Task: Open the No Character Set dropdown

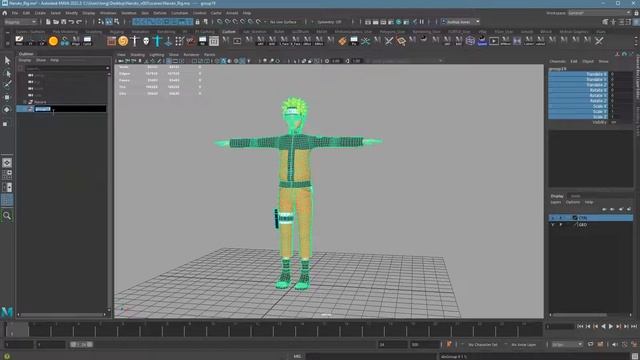Action: click(482, 344)
